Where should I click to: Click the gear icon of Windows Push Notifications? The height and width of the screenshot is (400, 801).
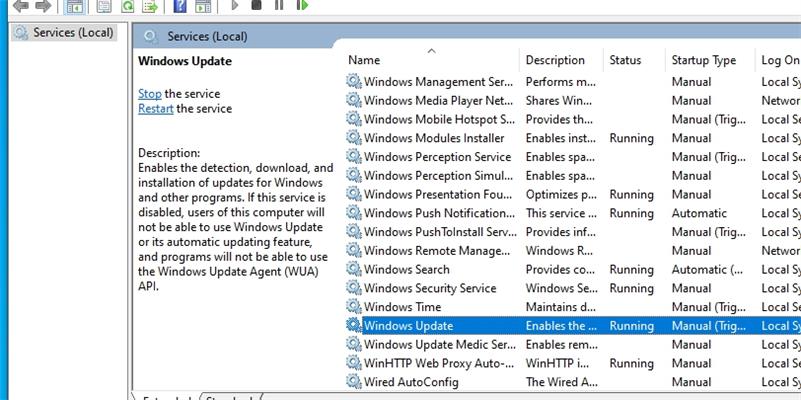click(x=354, y=213)
